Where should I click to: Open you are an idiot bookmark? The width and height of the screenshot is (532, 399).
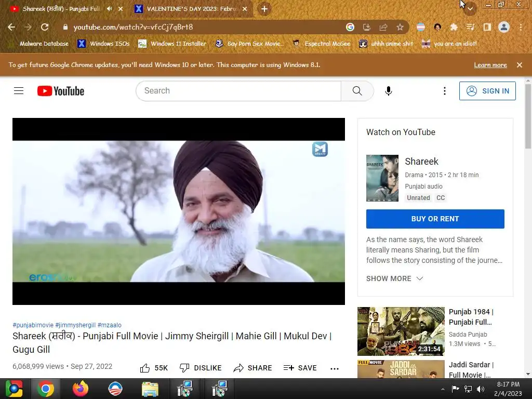tap(449, 44)
